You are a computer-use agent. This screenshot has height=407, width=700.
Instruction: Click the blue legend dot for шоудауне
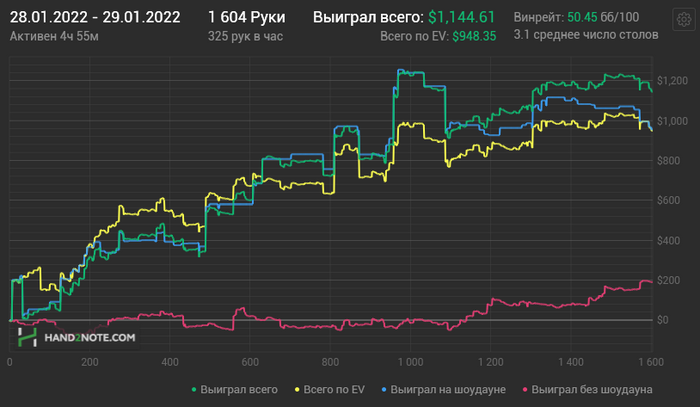[x=384, y=390]
